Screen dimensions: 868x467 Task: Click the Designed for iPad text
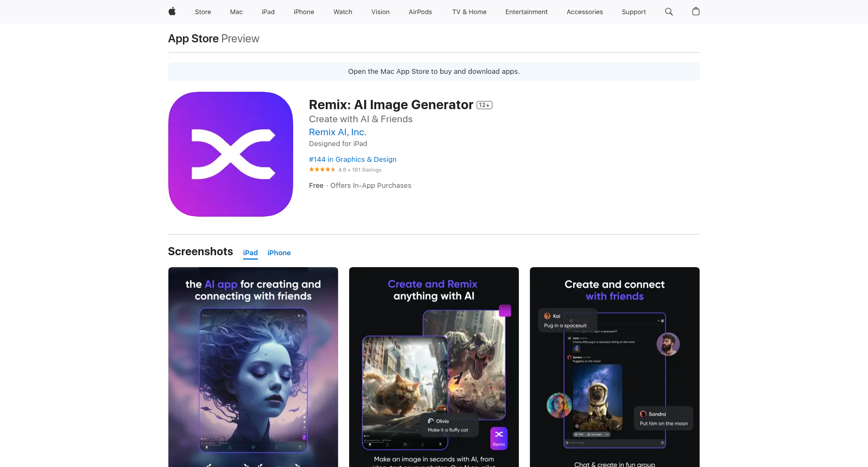pos(338,144)
